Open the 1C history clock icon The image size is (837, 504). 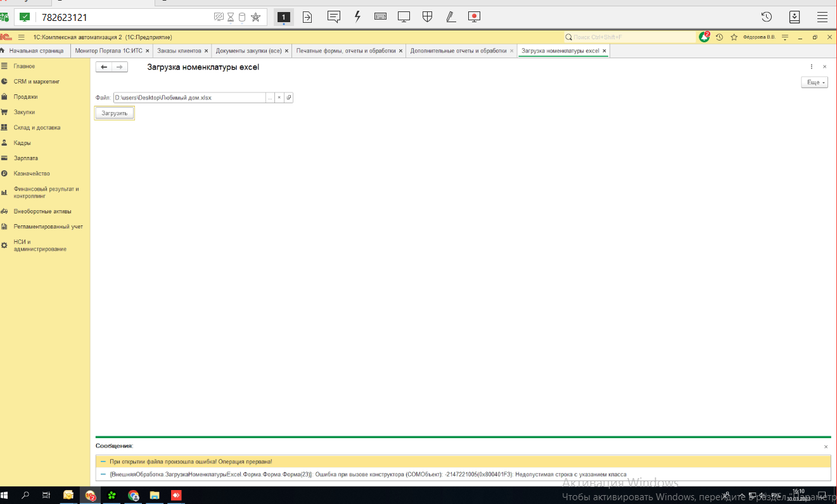pos(719,37)
